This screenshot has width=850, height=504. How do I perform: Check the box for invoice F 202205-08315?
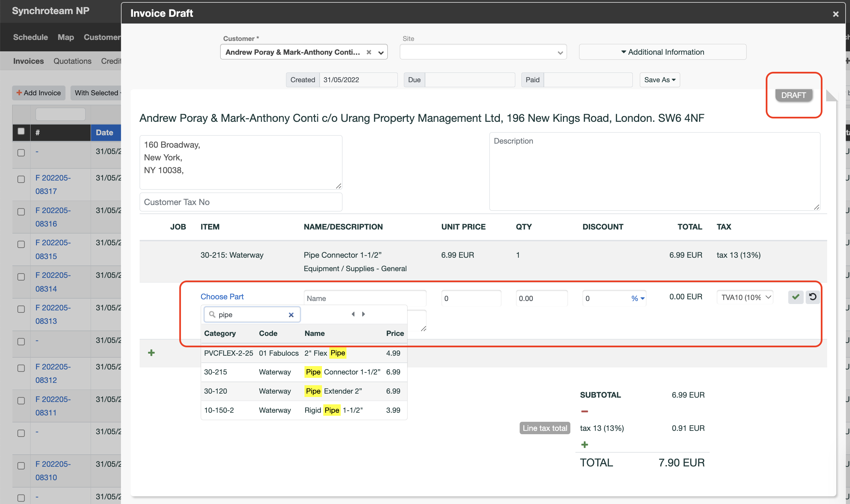point(21,244)
